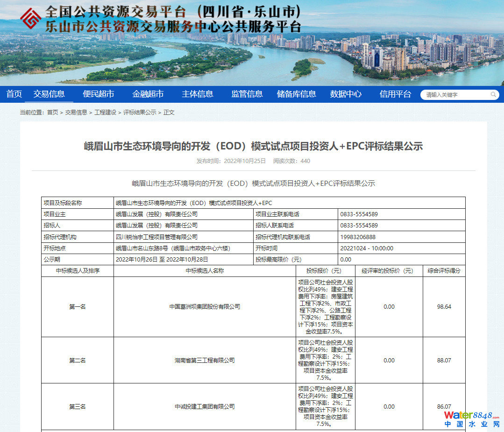Open the 交易信息 navigation tab
Viewport: 504px width, 432px height.
(x=49, y=94)
